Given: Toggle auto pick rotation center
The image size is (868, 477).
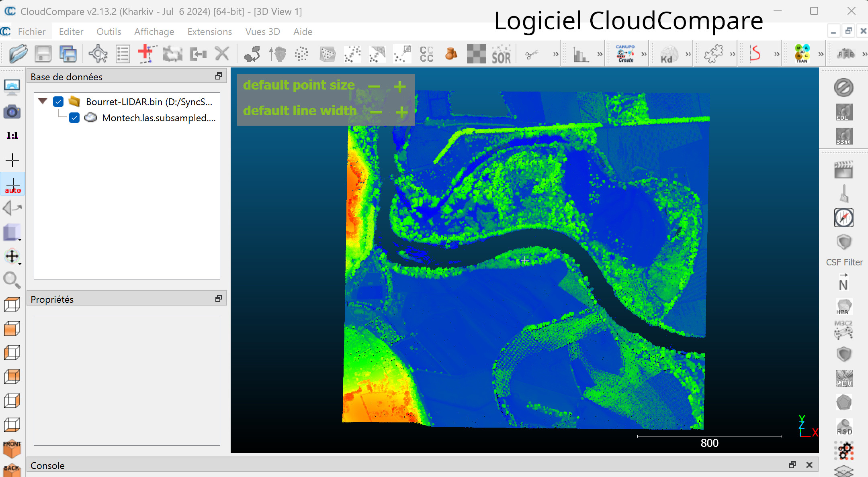Looking at the screenshot, I should [12, 185].
